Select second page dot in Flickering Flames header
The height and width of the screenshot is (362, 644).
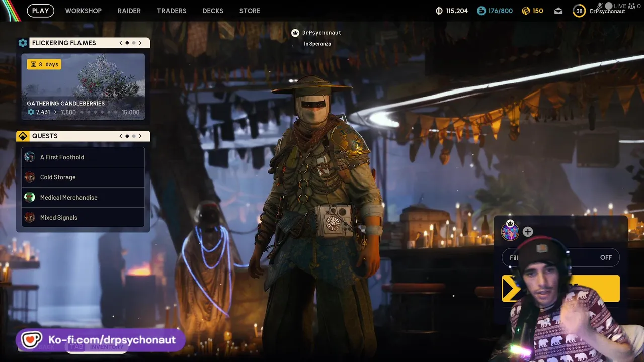[x=134, y=43]
